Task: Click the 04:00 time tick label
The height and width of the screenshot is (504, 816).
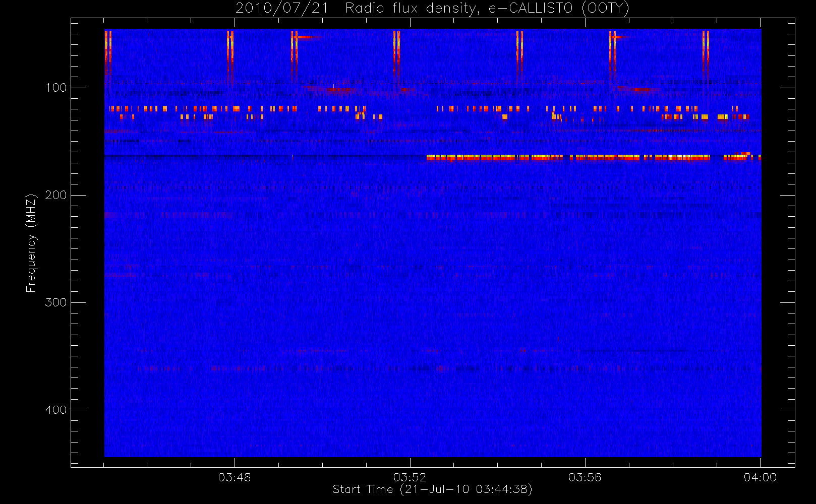Action: pos(760,477)
